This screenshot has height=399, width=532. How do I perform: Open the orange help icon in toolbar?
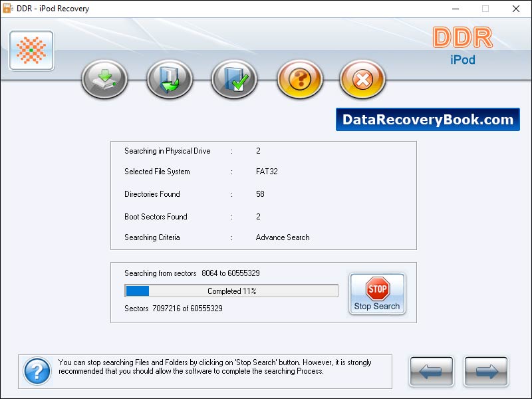[300, 78]
